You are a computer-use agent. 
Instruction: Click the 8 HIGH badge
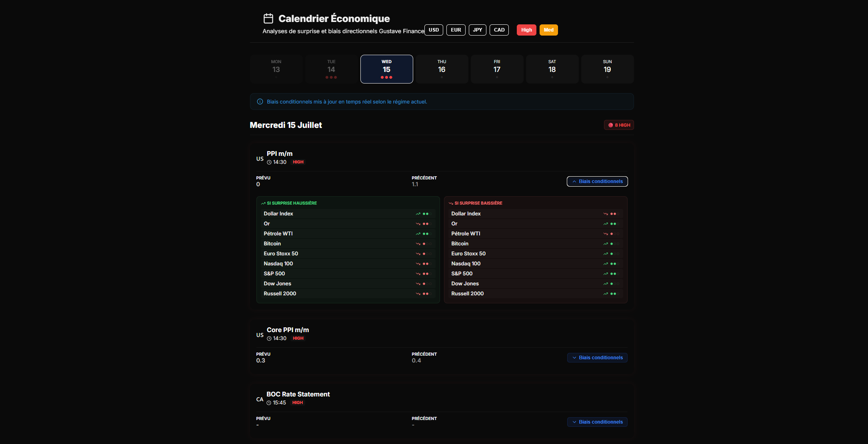point(619,125)
